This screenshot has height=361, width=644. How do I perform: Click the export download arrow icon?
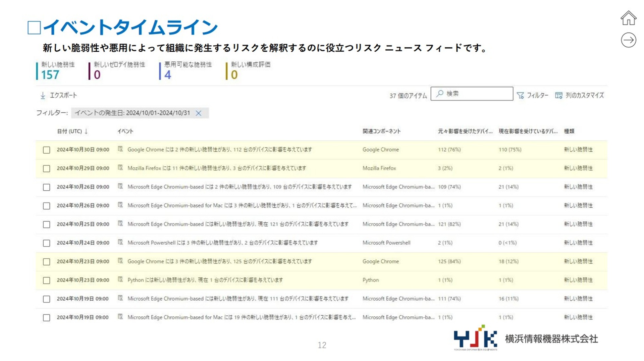coord(43,96)
